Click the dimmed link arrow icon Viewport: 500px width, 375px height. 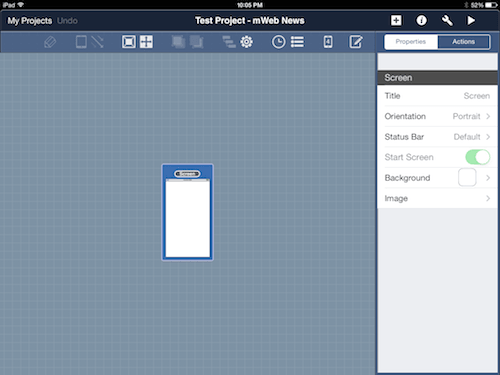pyautogui.click(x=97, y=42)
